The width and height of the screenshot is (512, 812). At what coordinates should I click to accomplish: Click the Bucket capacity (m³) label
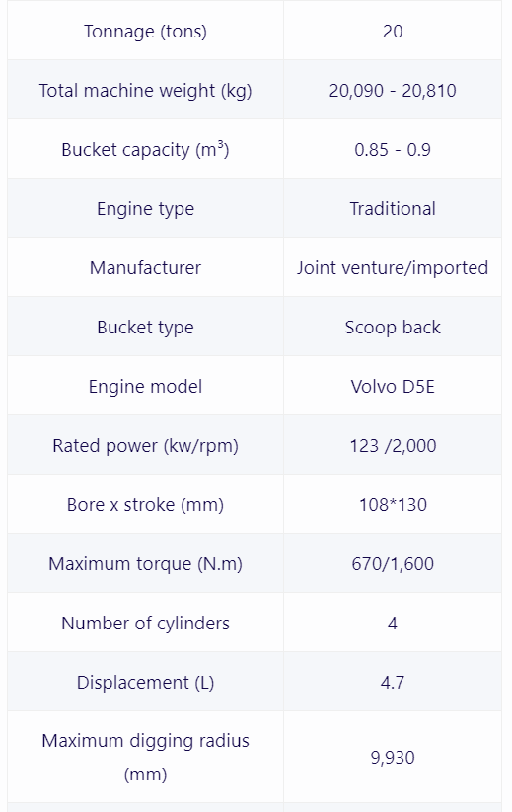coord(145,150)
